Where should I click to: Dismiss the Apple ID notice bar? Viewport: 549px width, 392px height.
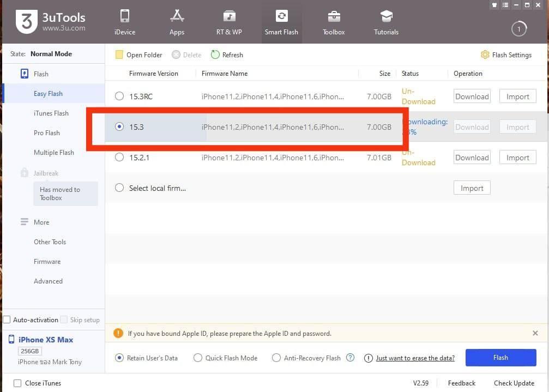coord(535,333)
